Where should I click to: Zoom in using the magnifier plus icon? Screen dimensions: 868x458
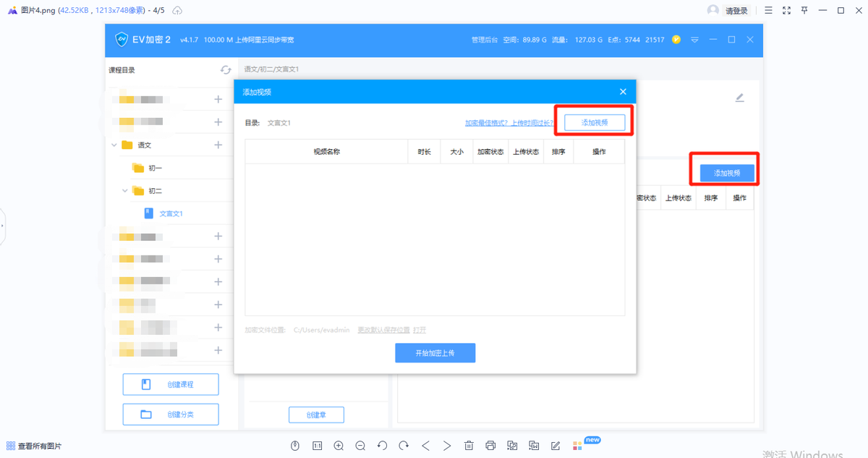click(339, 446)
